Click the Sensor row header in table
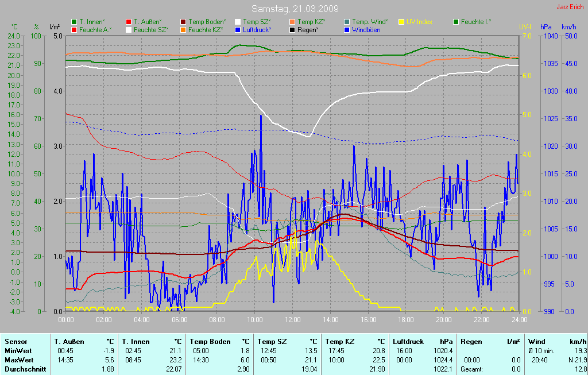 point(16,342)
